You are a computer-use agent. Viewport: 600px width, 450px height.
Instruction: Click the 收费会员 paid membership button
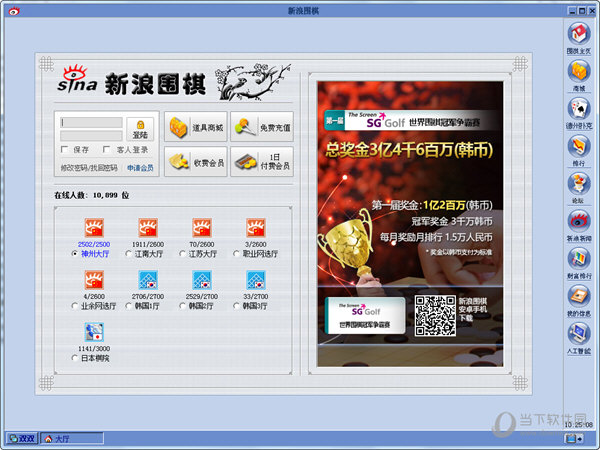point(196,161)
